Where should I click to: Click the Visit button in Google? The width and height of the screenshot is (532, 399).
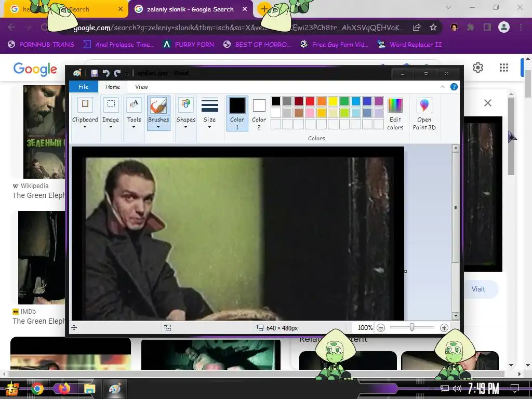click(478, 289)
